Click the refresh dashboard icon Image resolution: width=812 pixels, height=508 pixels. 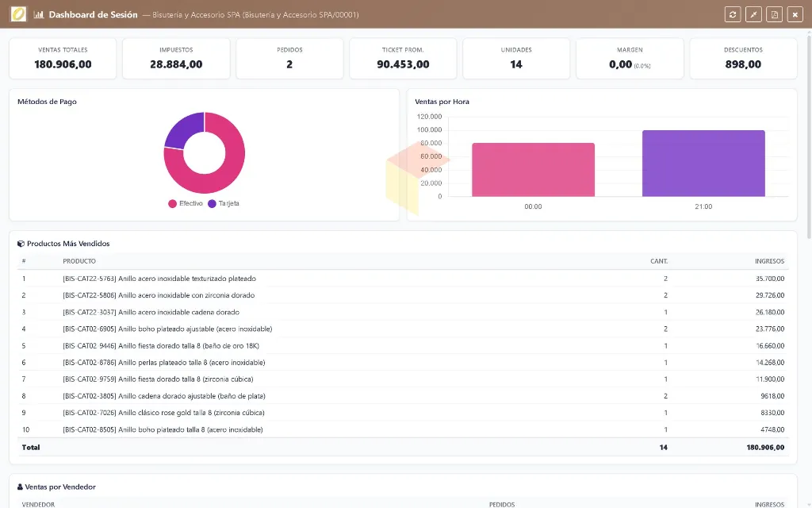(732, 14)
